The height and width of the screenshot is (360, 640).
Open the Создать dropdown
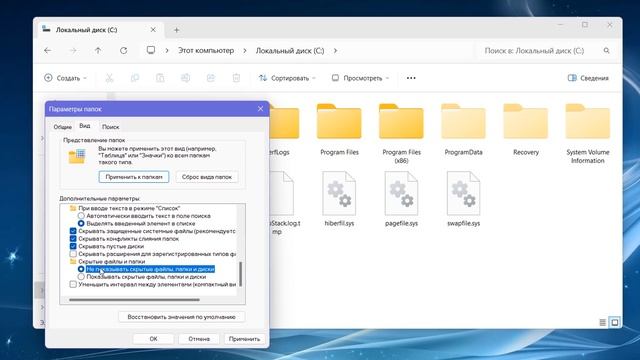(65, 78)
